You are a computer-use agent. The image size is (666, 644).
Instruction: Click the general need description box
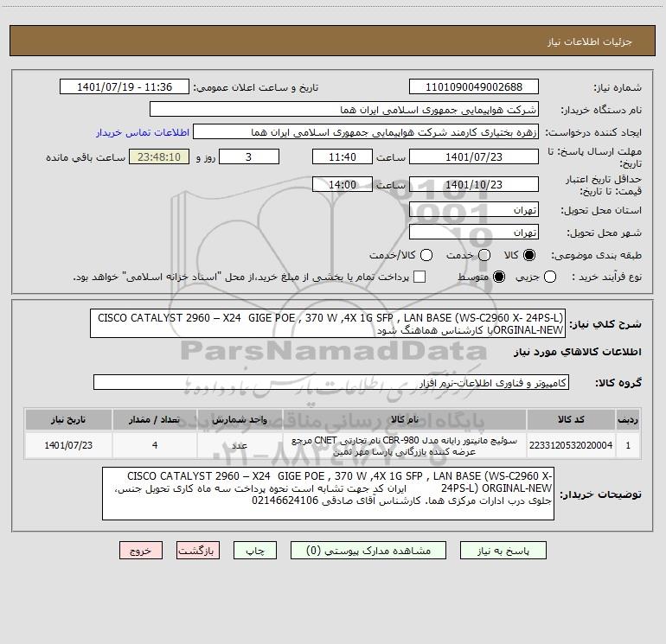(328, 323)
